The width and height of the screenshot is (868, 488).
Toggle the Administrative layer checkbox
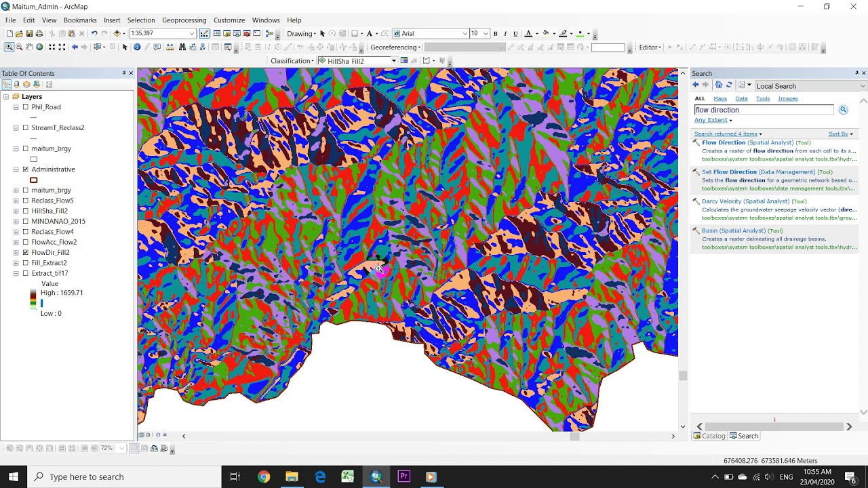click(x=26, y=169)
